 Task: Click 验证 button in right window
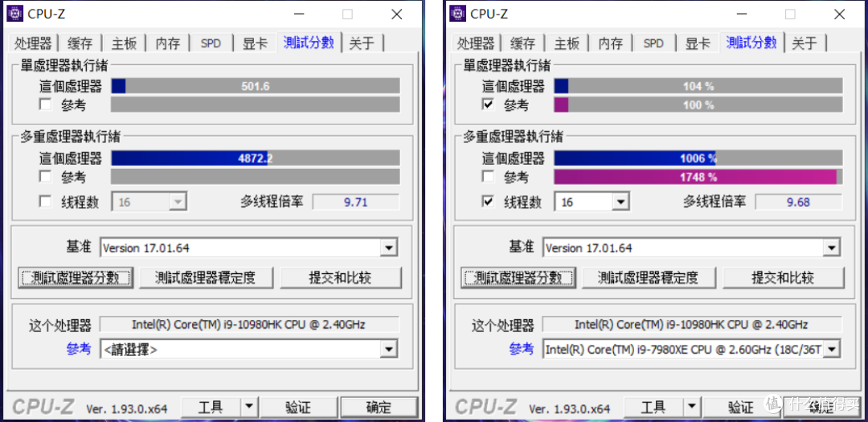pyautogui.click(x=741, y=408)
